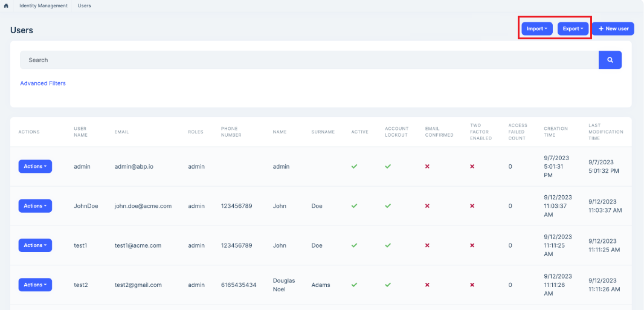Click the Two Factor Enabled X for admin
The width and height of the screenshot is (644, 310).
(x=472, y=166)
